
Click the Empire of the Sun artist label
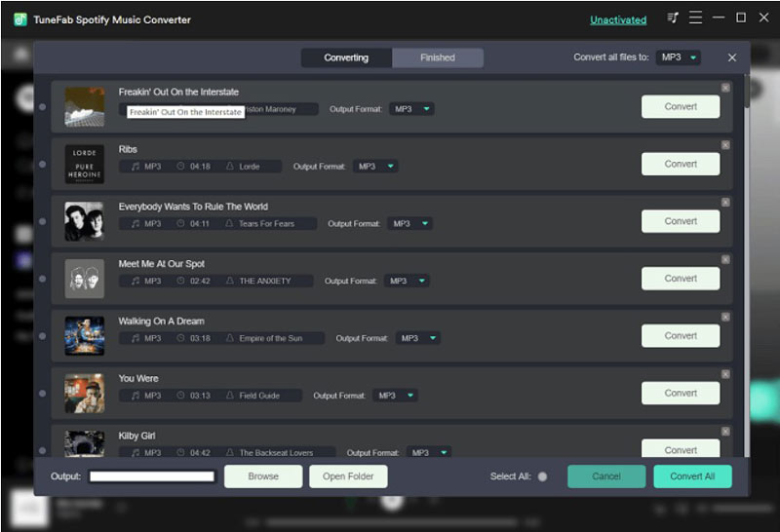271,338
